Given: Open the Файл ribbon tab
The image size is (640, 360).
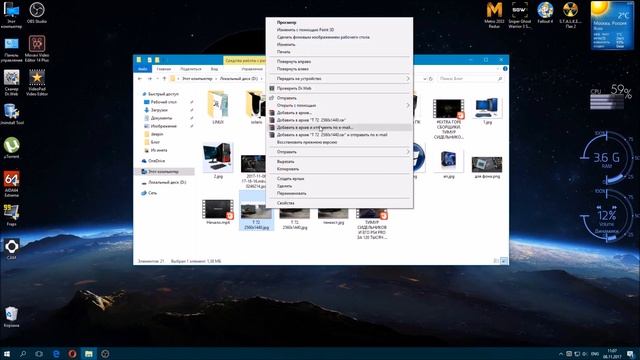Looking at the screenshot, I should 142,69.
